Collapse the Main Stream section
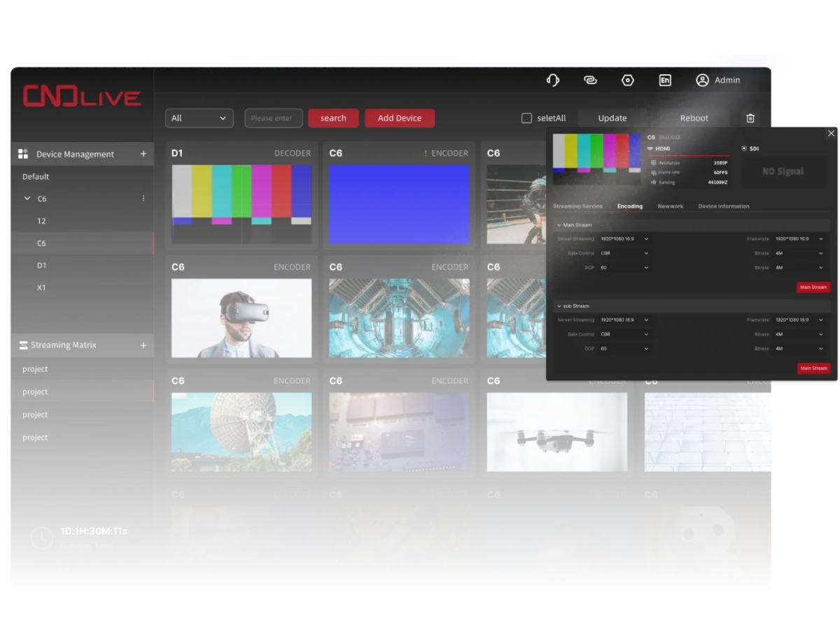This screenshot has height=629, width=840. coord(559,225)
